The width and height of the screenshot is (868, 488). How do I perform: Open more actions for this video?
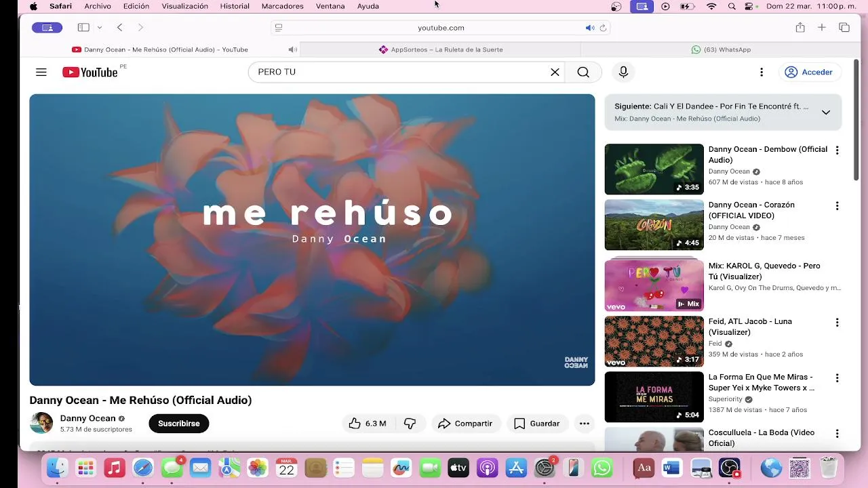[584, 424]
